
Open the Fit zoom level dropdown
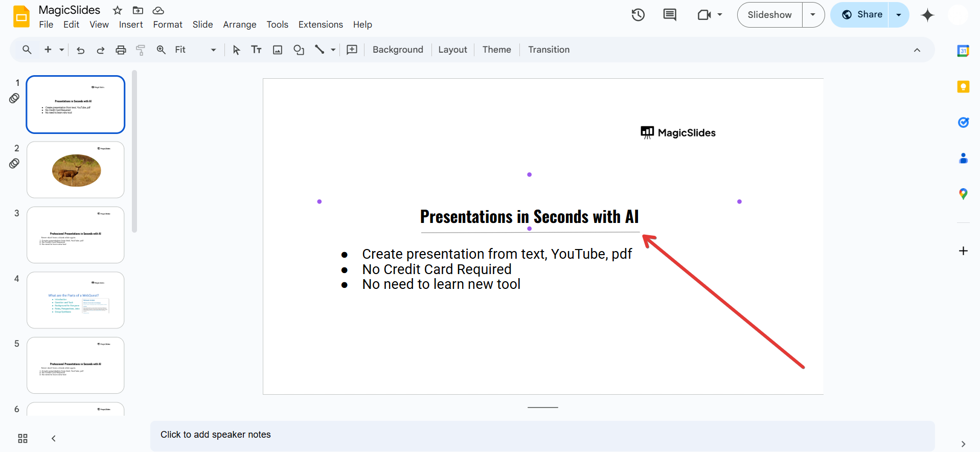pyautogui.click(x=196, y=50)
